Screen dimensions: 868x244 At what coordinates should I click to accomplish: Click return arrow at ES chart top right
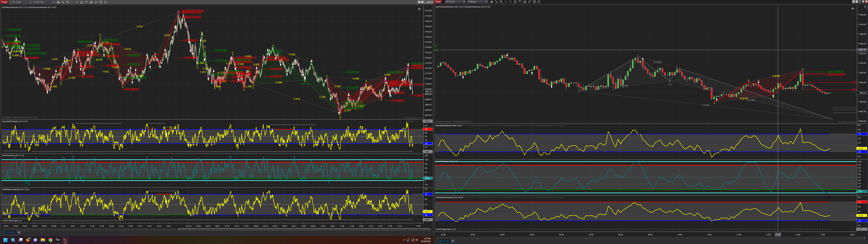coord(420,9)
